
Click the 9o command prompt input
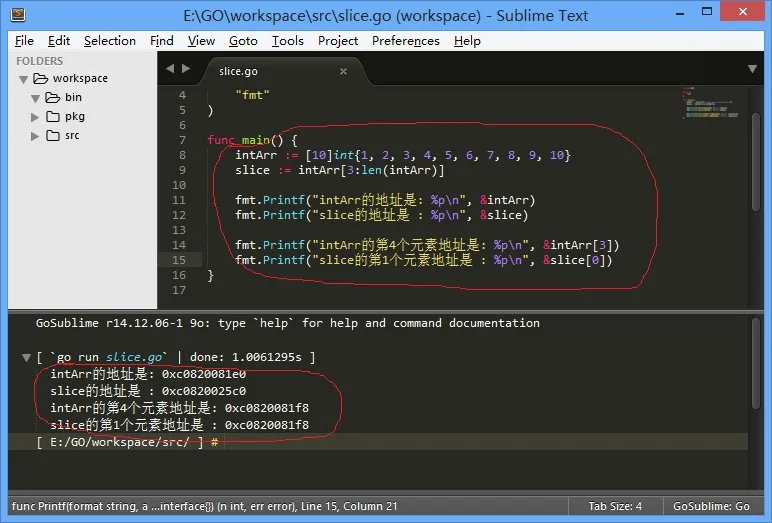point(377,442)
